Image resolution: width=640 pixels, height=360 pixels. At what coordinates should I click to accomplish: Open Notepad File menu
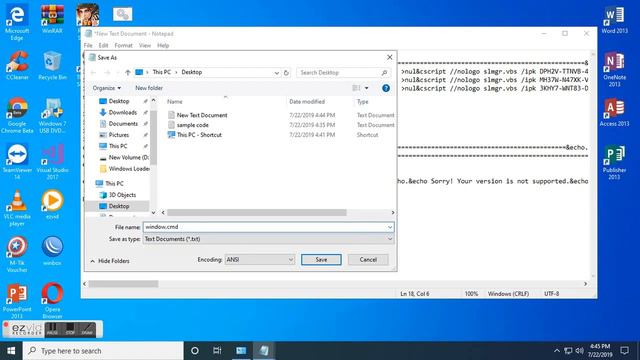click(88, 45)
